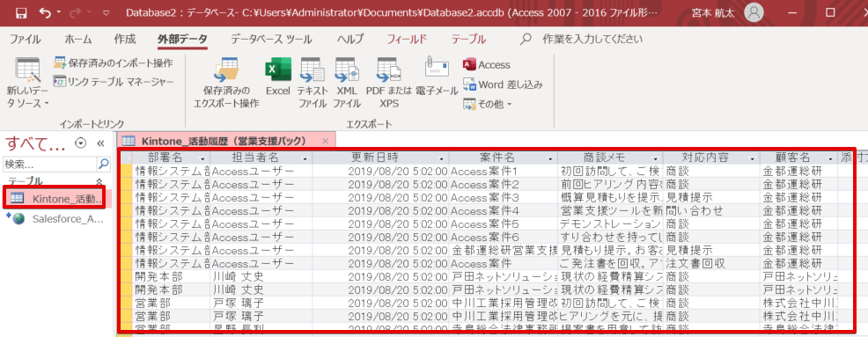Viewport: 868px width, 337px height.
Task: Open 案件名 column filter dropdown
Action: tap(550, 158)
